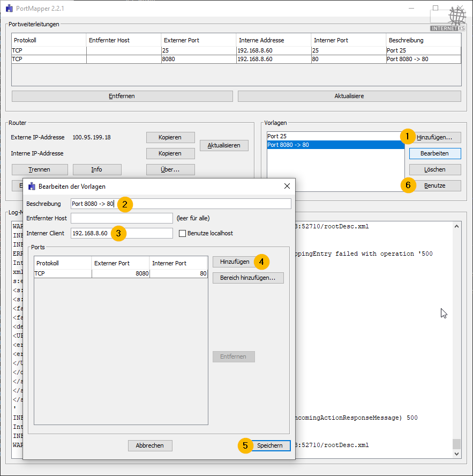Open router Info button

97,169
